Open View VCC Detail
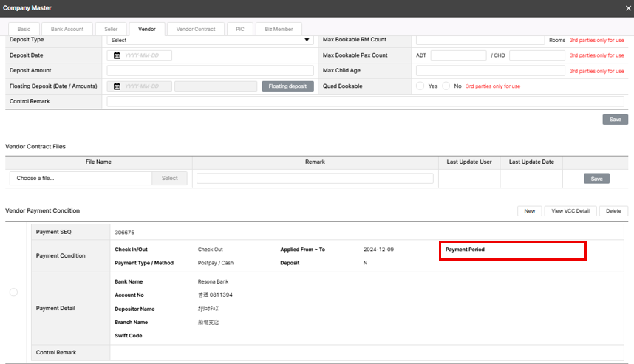Screen dimensions: 634x364 pyautogui.click(x=570, y=211)
